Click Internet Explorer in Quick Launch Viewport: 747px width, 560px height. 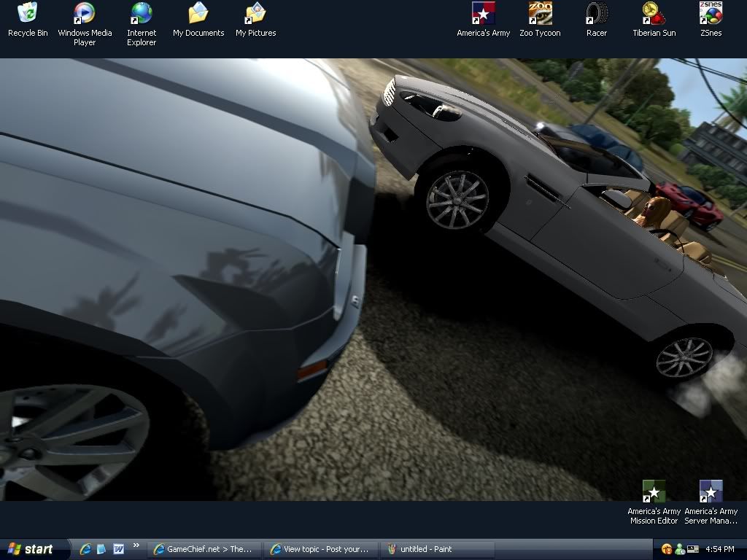[x=85, y=549]
